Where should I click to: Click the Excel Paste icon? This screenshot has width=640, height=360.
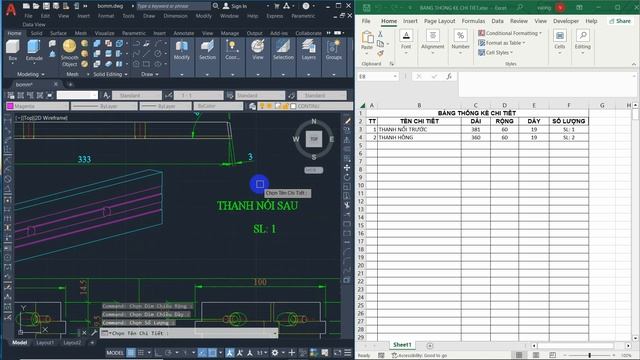tap(367, 39)
